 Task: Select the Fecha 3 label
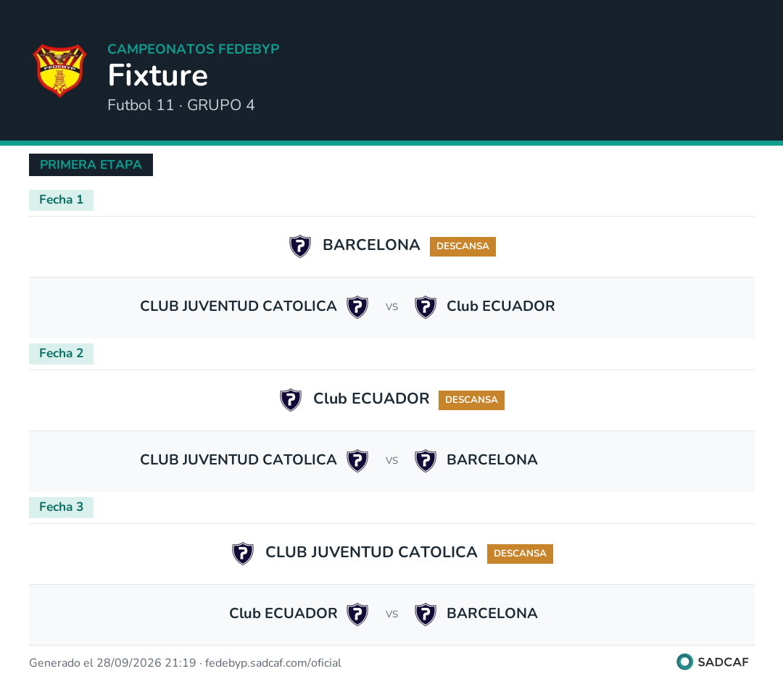pos(61,508)
